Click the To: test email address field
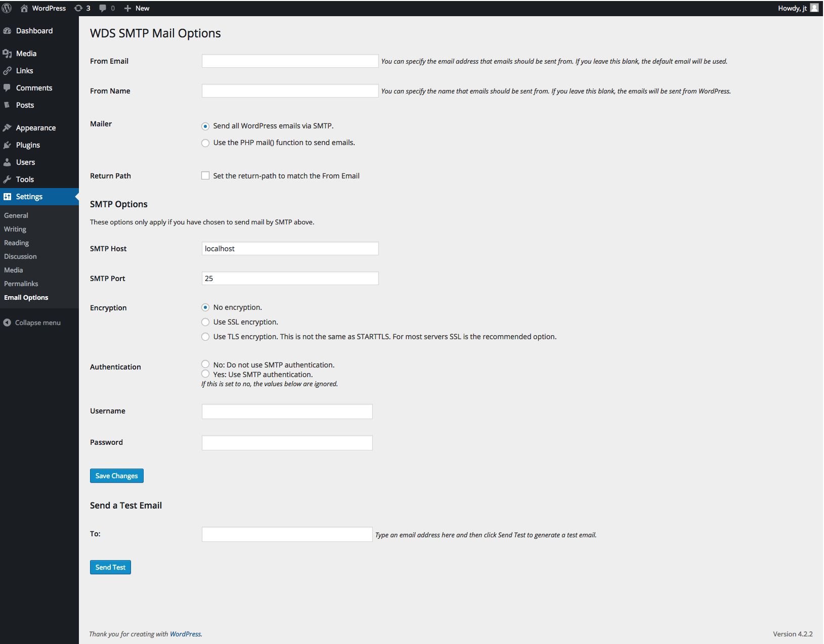The height and width of the screenshot is (644, 824). tap(287, 534)
